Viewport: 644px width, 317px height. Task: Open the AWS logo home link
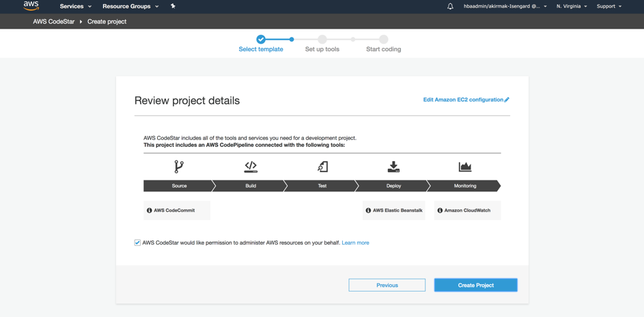[31, 5]
